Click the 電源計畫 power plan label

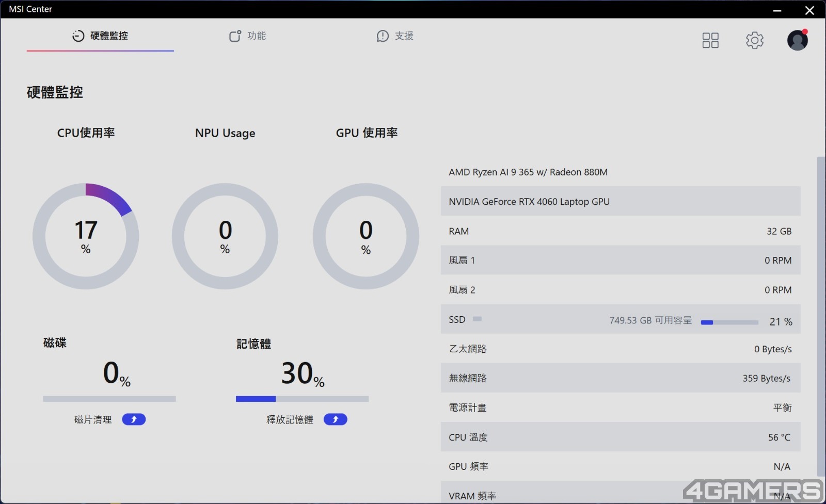pos(468,408)
